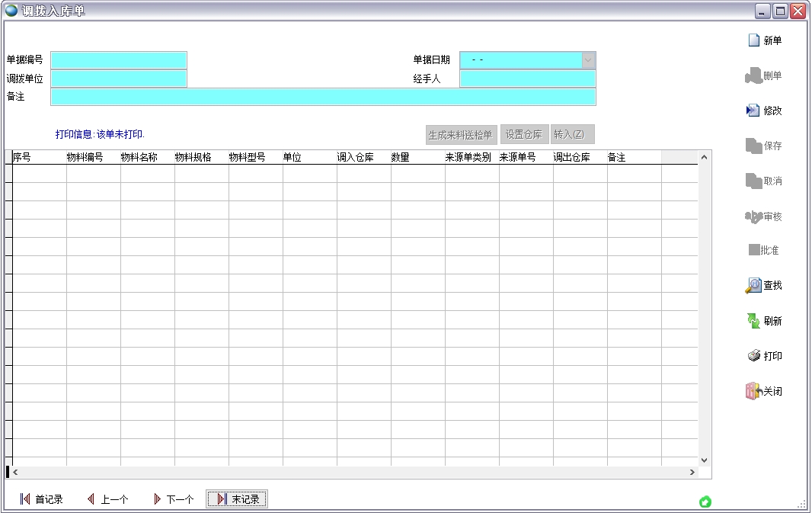Click the 保存 (Save) icon
812x513 pixels.
tap(762, 146)
